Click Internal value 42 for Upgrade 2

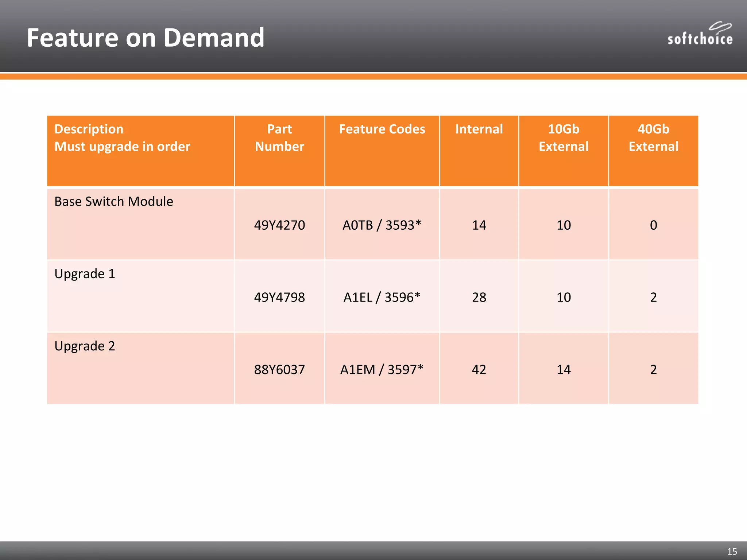479,369
